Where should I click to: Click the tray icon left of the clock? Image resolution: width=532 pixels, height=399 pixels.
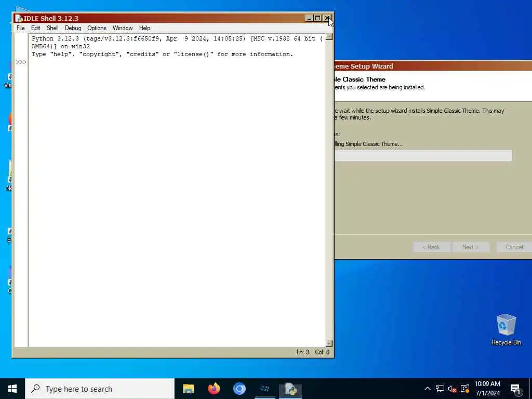(465, 389)
